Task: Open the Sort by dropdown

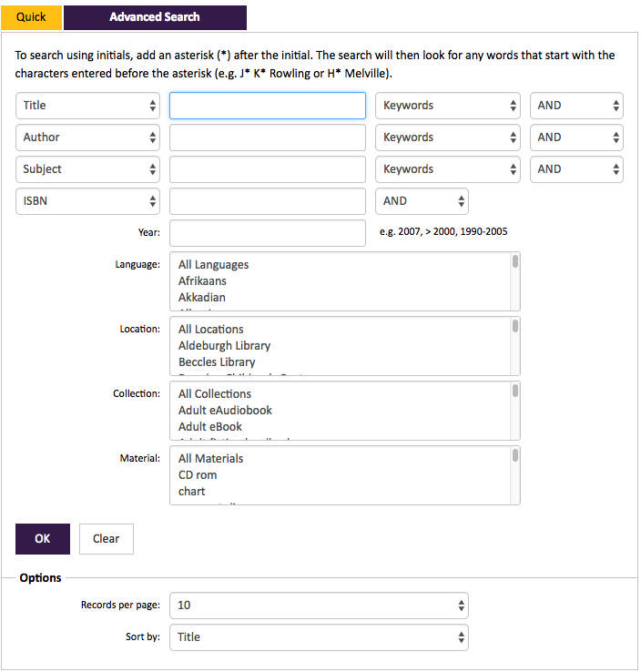Action: point(319,637)
